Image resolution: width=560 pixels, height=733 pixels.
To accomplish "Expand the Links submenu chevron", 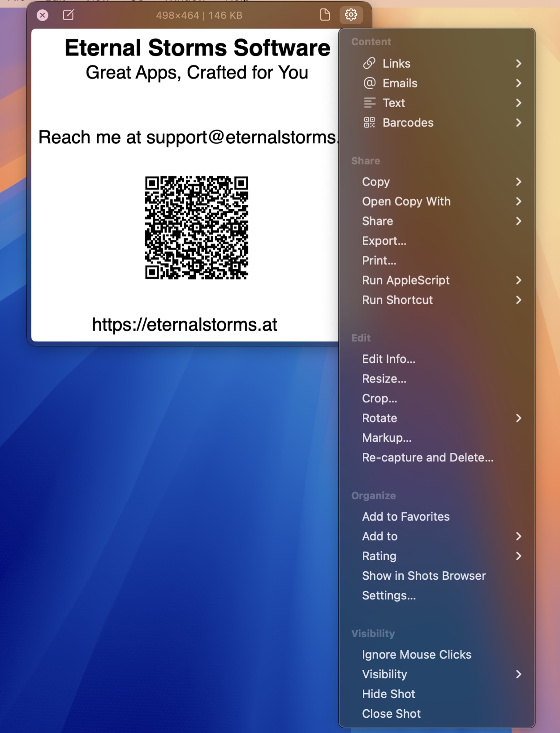I will click(x=518, y=63).
